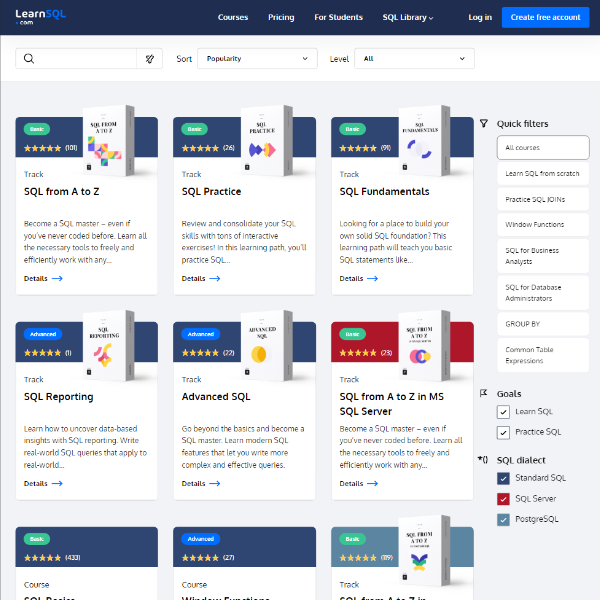600x600 pixels.
Task: Toggle the Learn SQL goal checkbox
Action: point(503,412)
